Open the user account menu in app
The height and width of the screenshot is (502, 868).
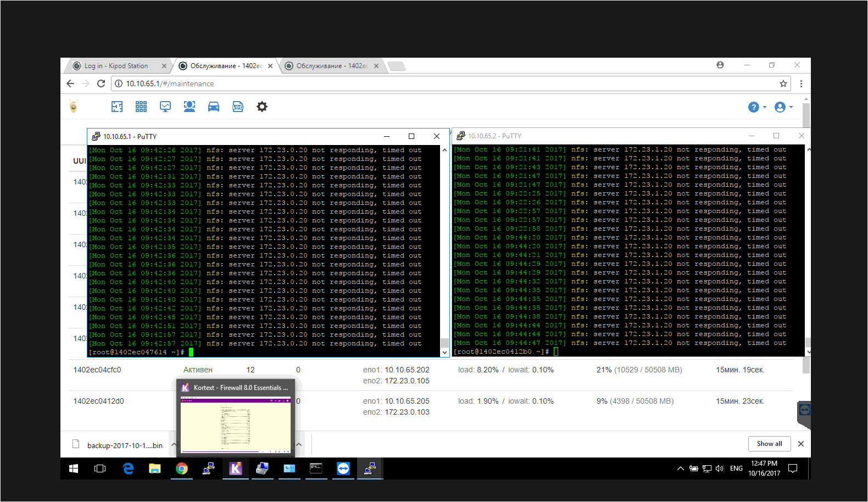[783, 107]
